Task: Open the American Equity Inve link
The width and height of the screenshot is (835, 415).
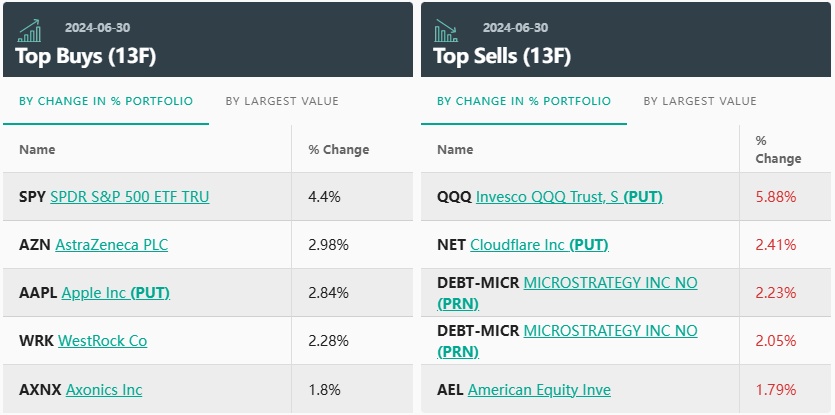Action: [539, 390]
